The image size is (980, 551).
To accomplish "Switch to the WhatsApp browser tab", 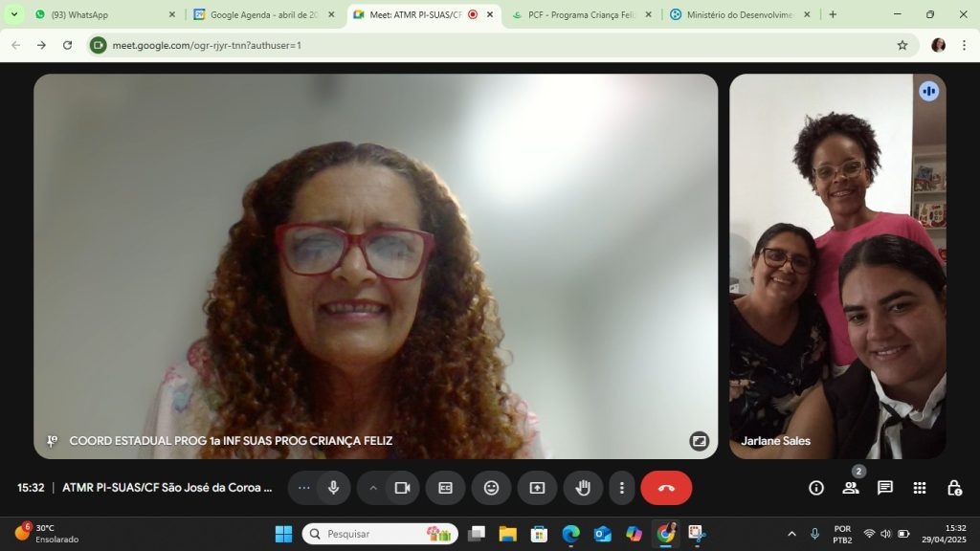I will tap(105, 14).
